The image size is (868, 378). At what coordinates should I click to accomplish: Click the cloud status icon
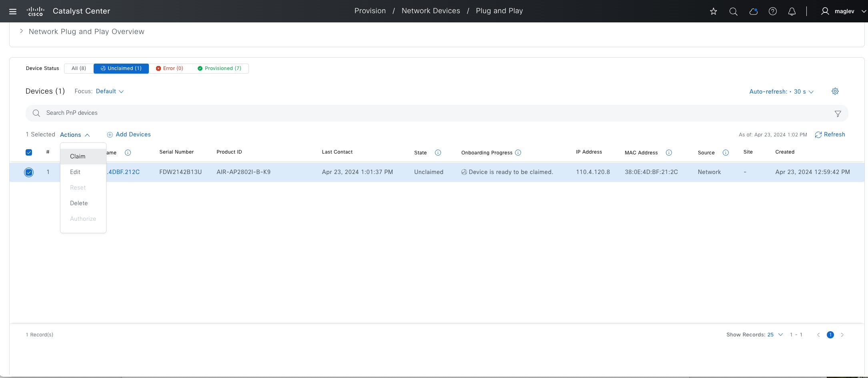pos(753,12)
